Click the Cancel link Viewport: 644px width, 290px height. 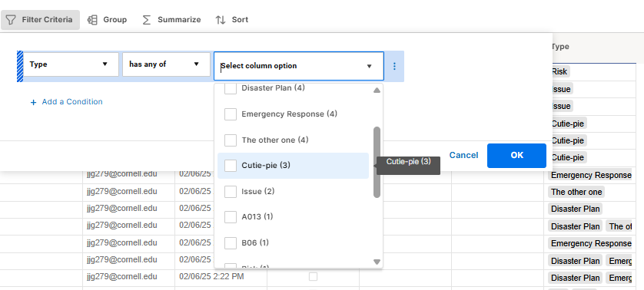tap(463, 155)
